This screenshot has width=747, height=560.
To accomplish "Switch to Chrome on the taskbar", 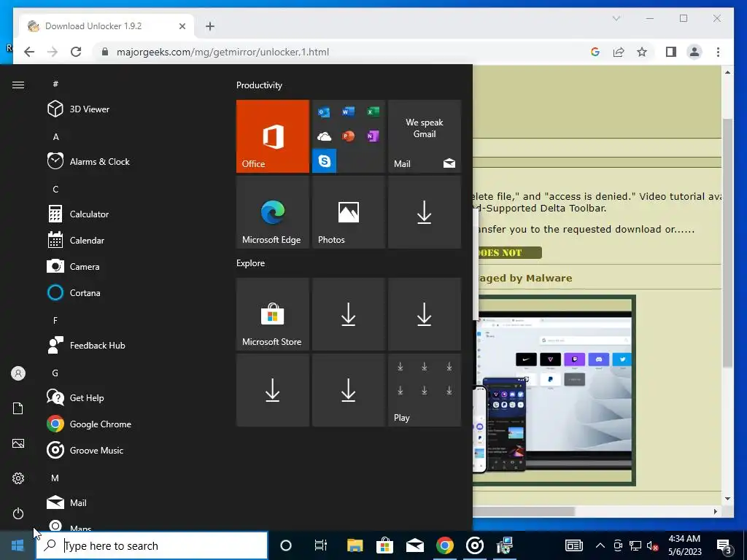I will (x=444, y=545).
